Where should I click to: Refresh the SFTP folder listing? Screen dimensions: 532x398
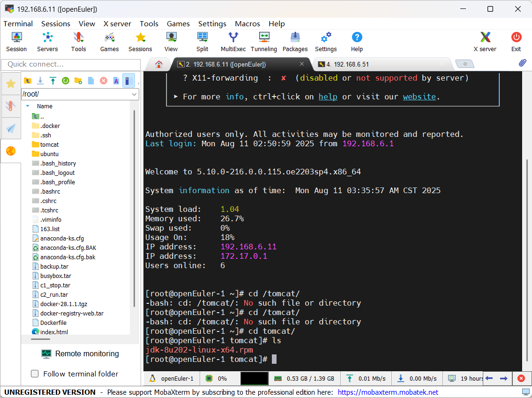(66, 81)
